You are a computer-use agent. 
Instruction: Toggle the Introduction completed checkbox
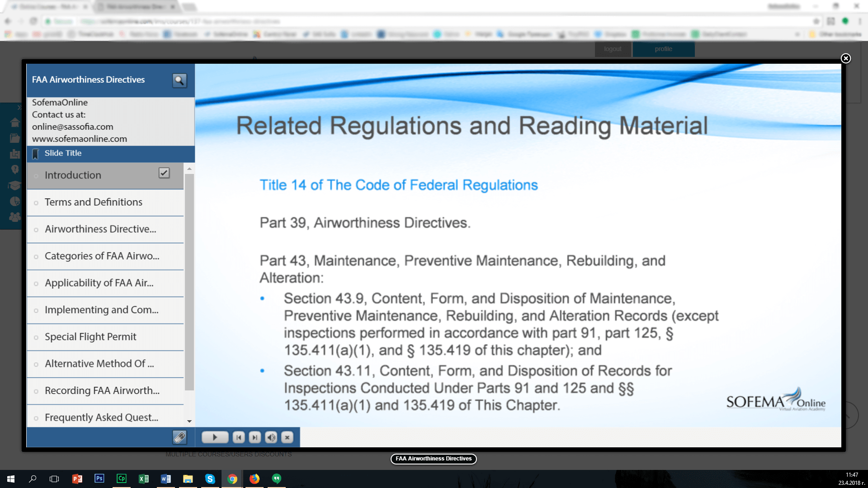click(164, 173)
